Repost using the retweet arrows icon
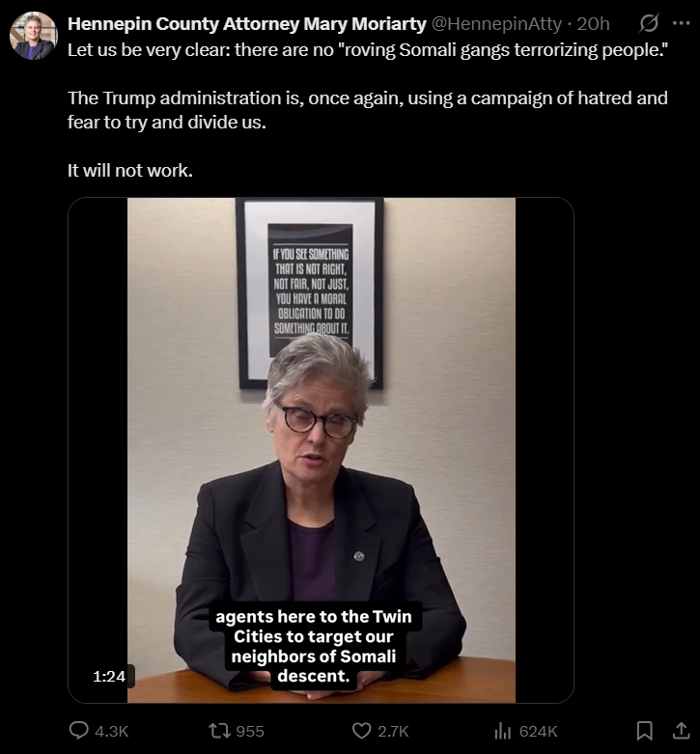Screen dimensions: 700x754 tap(219, 731)
